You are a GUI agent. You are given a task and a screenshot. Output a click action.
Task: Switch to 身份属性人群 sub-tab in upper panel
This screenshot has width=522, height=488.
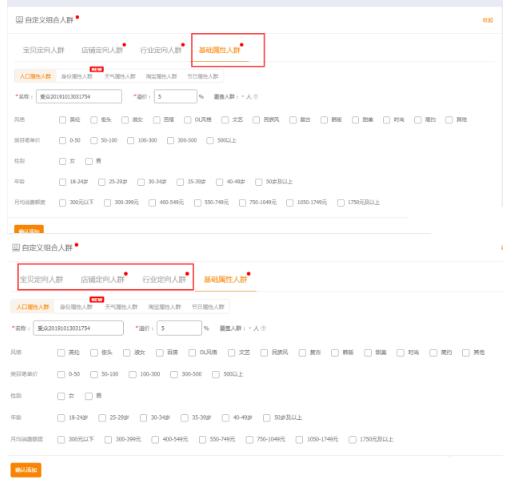click(x=77, y=76)
